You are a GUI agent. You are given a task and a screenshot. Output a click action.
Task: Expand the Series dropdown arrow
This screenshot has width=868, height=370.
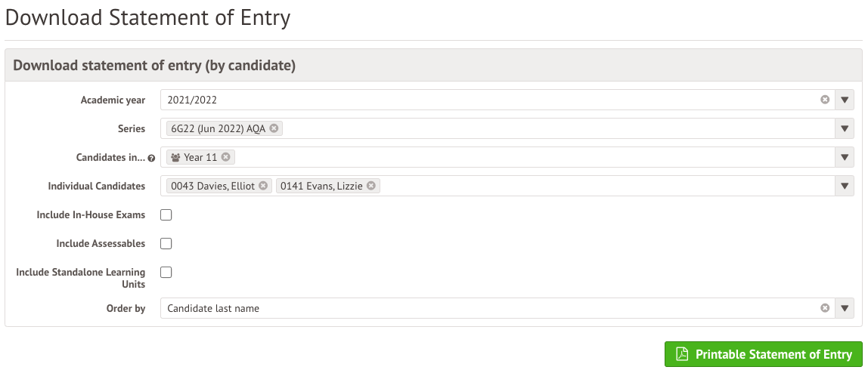click(x=845, y=128)
